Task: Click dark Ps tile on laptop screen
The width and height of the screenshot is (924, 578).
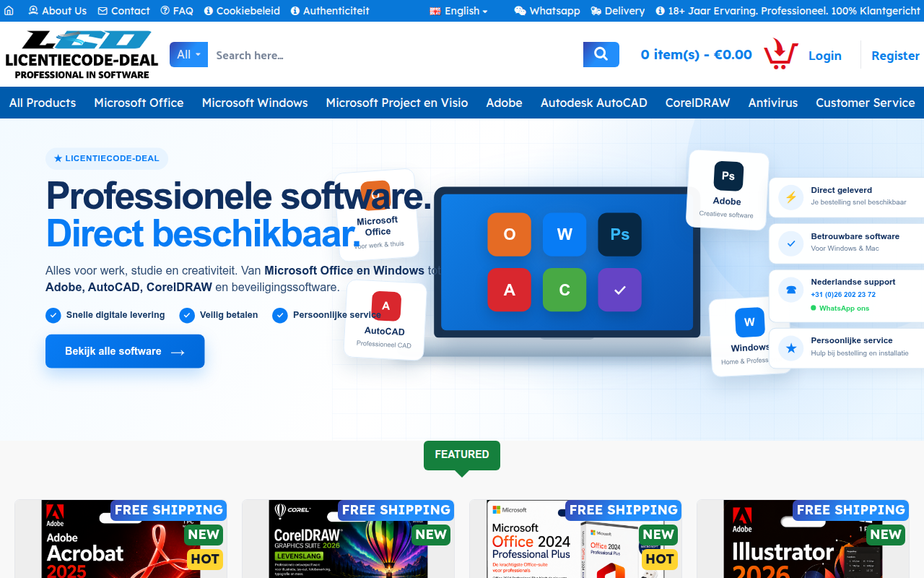Action: point(619,234)
